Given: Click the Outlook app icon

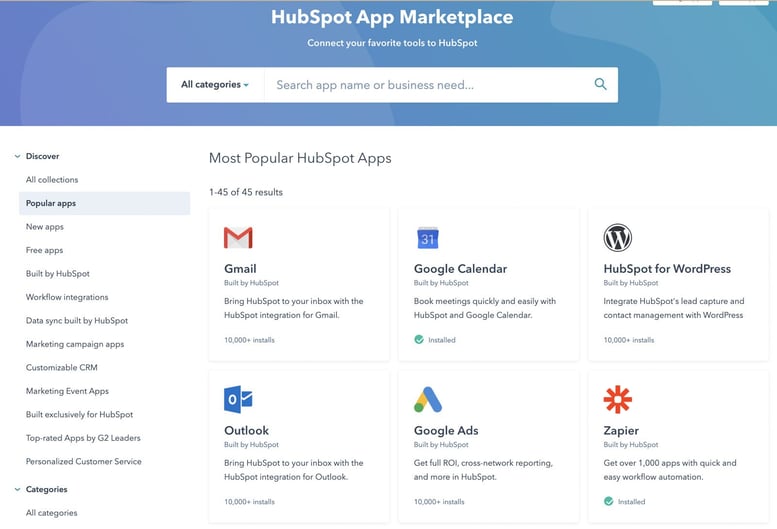Looking at the screenshot, I should point(238,400).
